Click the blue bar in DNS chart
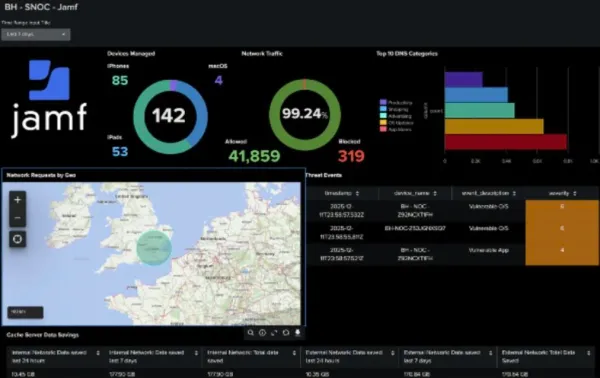 [x=476, y=95]
